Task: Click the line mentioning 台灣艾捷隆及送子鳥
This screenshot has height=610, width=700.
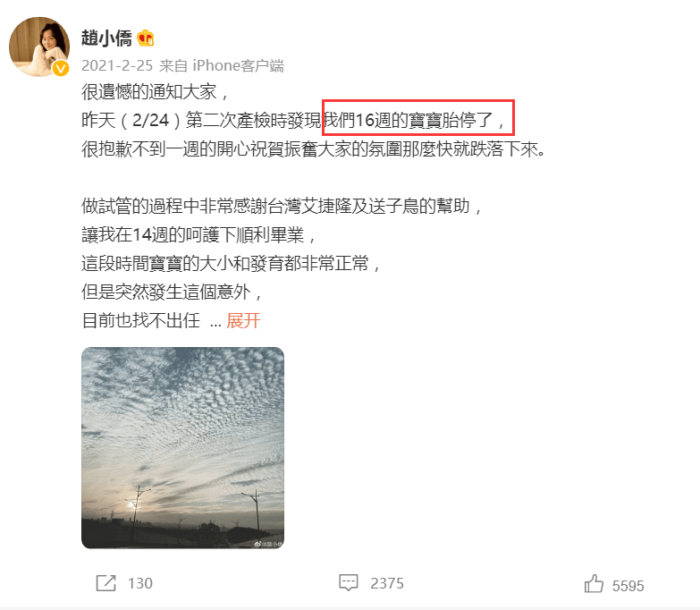Action: [x=283, y=207]
